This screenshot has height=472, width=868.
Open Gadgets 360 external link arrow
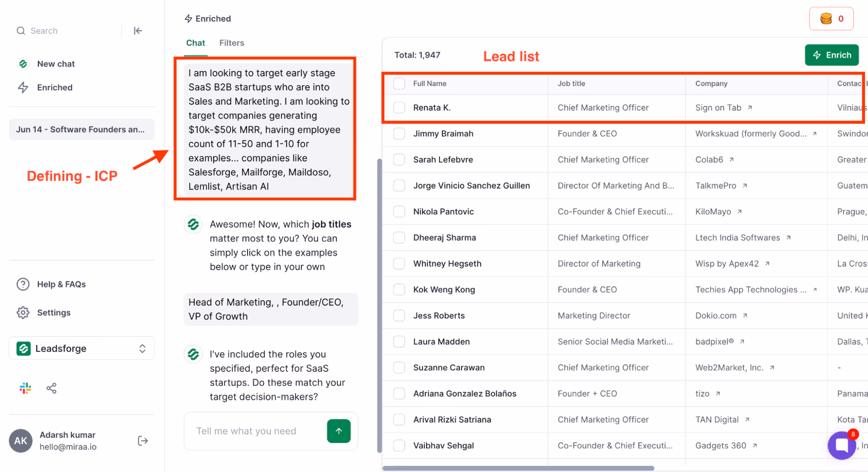click(x=755, y=446)
